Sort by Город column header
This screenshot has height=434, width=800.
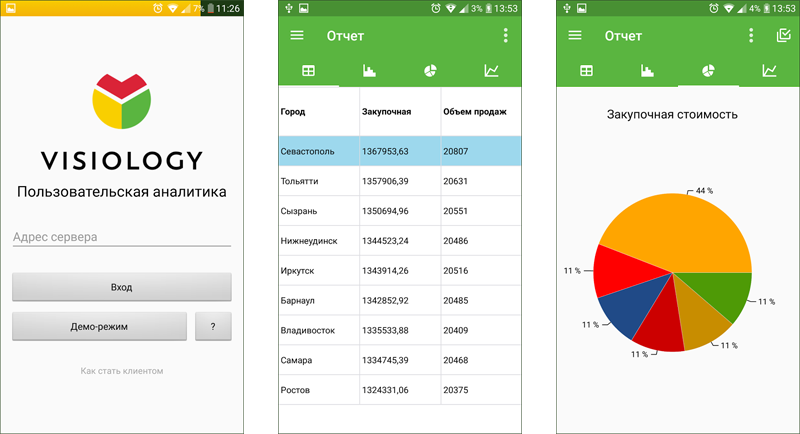coord(319,112)
